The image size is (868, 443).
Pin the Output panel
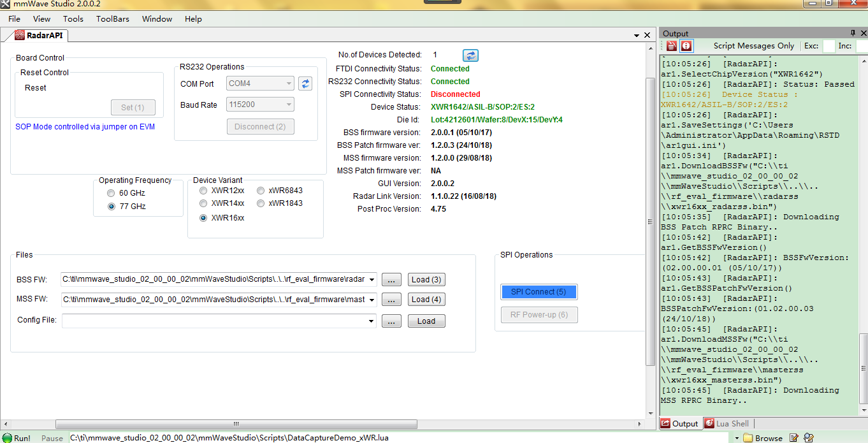coord(853,33)
